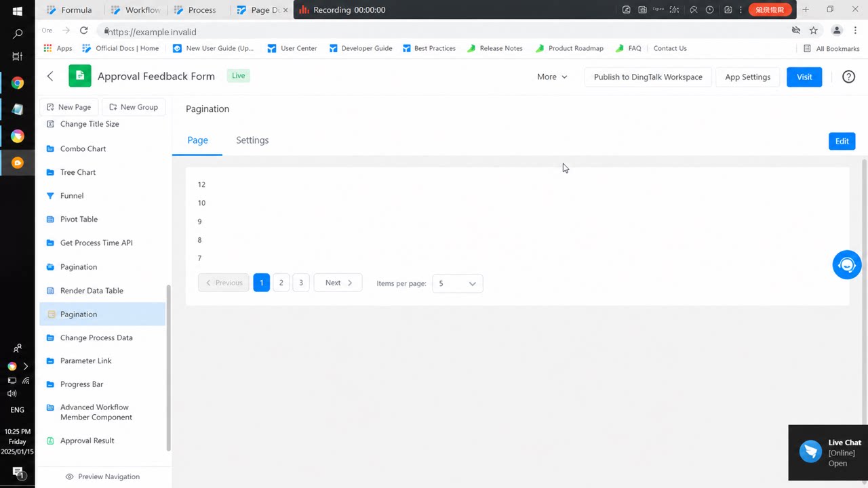Click the back arrow beside Approval Feedback Form
The width and height of the screenshot is (868, 488).
[50, 77]
